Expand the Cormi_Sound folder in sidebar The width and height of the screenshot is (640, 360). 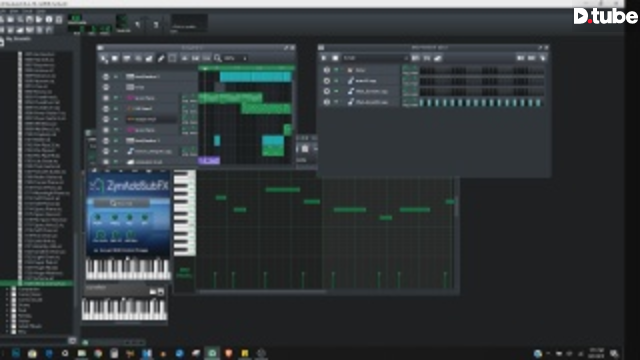pos(7,300)
